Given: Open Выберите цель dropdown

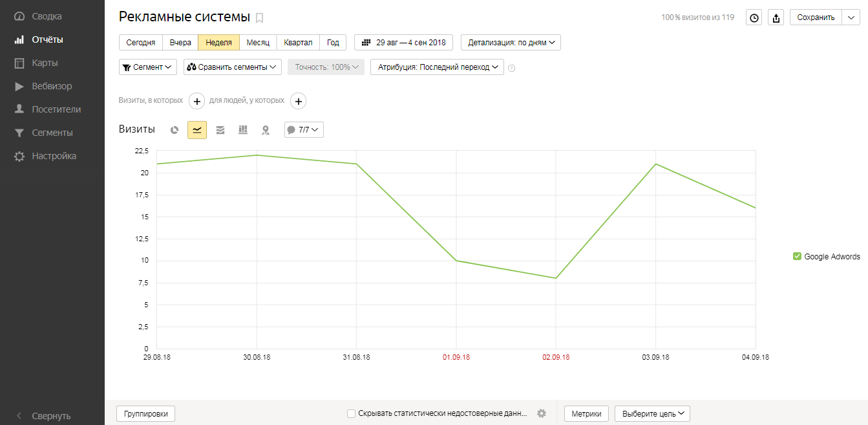Looking at the screenshot, I should pyautogui.click(x=652, y=413).
